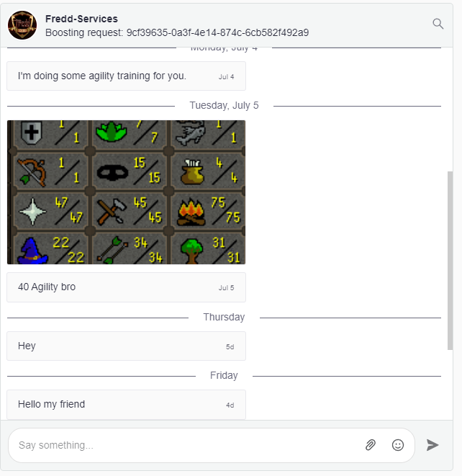Image resolution: width=462 pixels, height=476 pixels.
Task: Select the agility training message from Jul 4
Action: (x=126, y=76)
